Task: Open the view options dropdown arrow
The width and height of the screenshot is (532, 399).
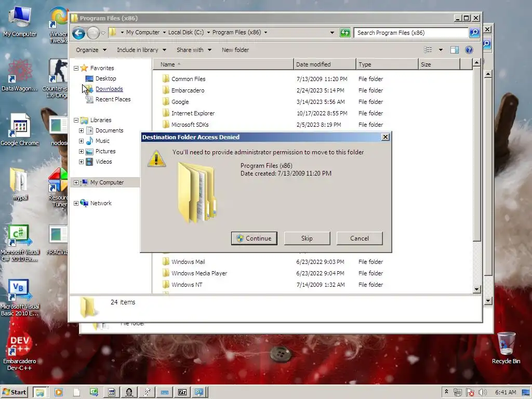Action: coord(441,50)
